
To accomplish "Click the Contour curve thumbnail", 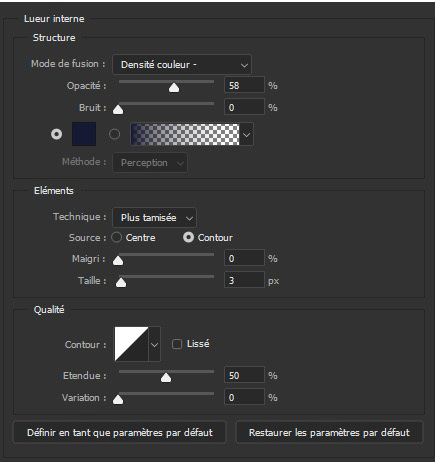I will point(131,344).
